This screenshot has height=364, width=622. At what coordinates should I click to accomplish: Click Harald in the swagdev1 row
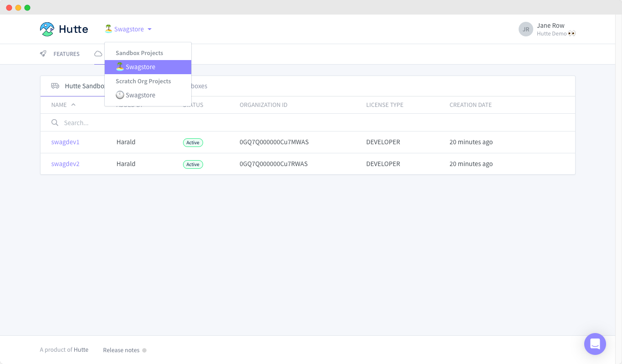click(126, 142)
